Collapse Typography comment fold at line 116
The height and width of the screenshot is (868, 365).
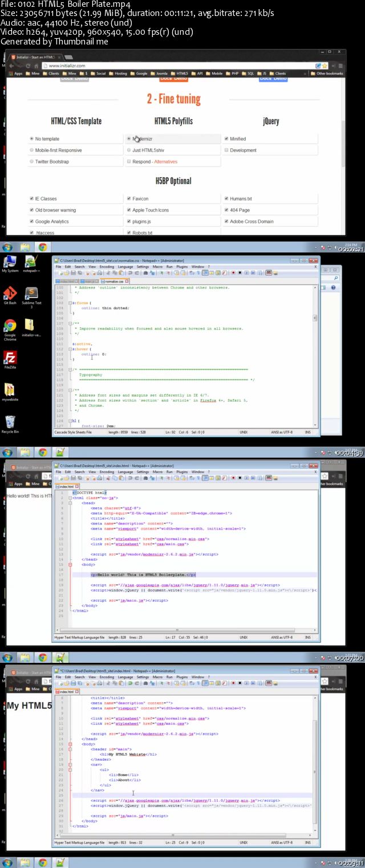coord(71,370)
